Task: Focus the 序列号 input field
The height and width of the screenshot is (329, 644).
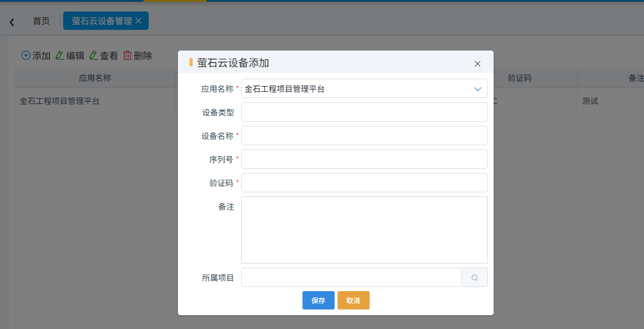Action: [x=364, y=159]
